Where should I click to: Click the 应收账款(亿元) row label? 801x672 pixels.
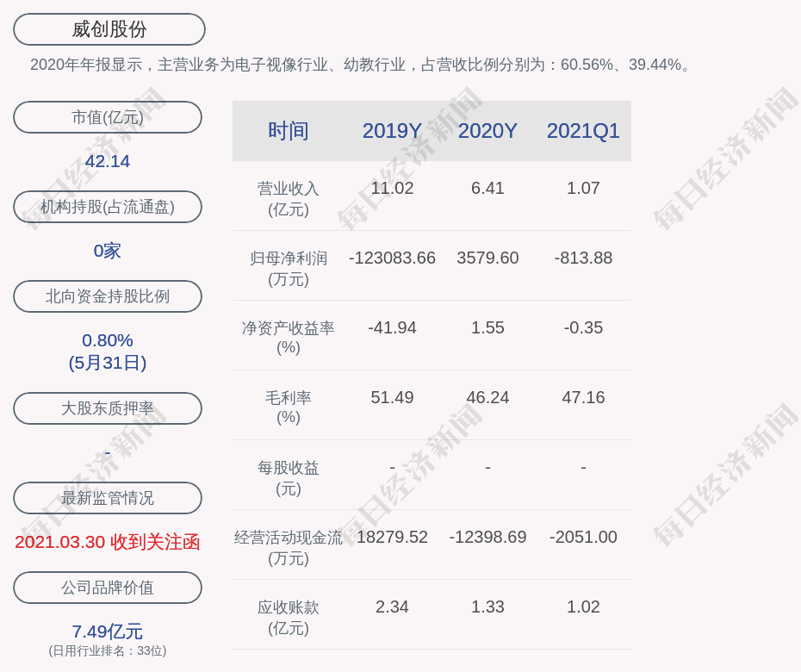[289, 618]
